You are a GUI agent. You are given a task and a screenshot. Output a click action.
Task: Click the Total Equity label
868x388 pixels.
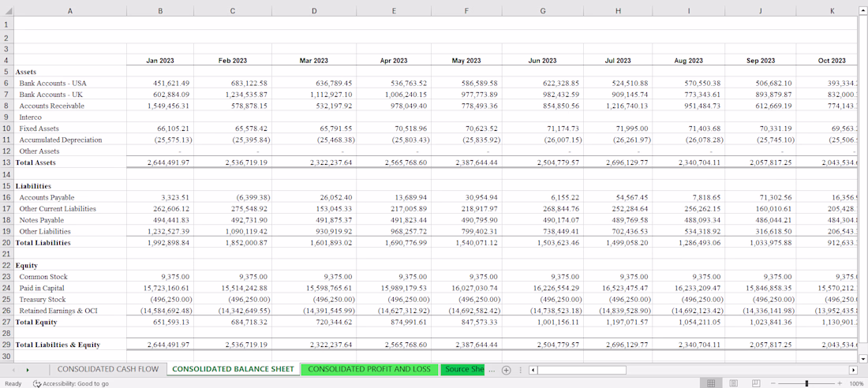point(36,322)
